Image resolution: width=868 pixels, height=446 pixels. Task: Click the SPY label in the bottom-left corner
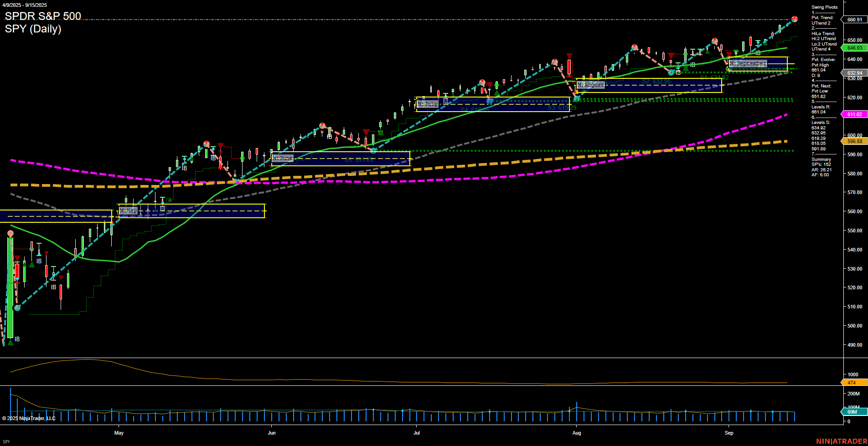tap(6, 441)
